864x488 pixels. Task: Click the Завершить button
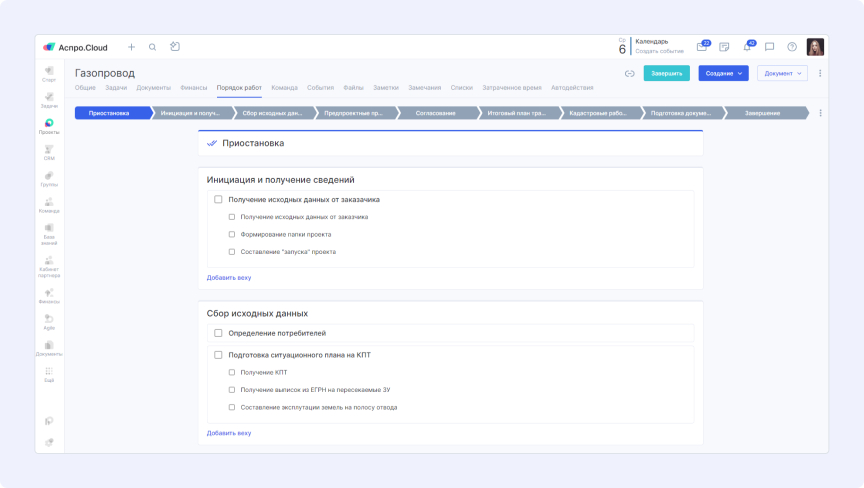click(667, 73)
